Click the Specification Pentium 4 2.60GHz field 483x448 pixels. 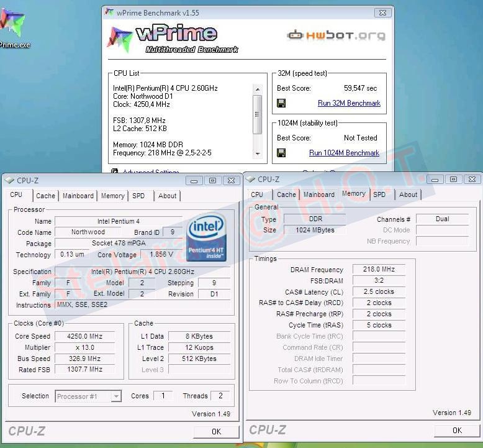(x=142, y=272)
